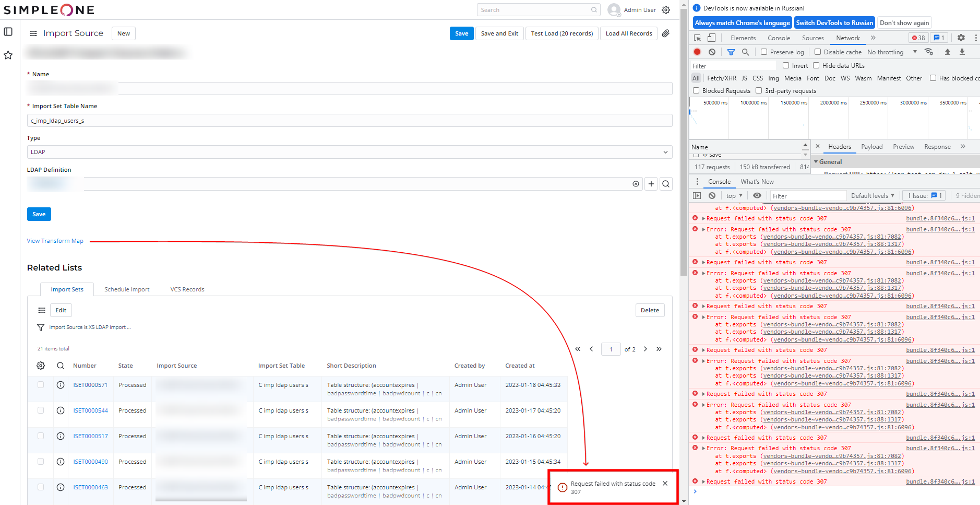Click the LDAP Definition magnifier lookup icon

pyautogui.click(x=666, y=184)
